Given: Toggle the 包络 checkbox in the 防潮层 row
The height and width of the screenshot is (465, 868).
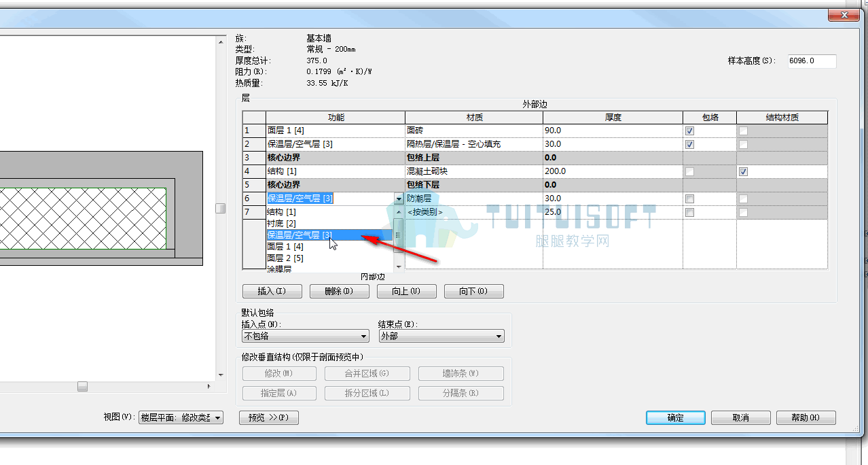Looking at the screenshot, I should pos(689,199).
